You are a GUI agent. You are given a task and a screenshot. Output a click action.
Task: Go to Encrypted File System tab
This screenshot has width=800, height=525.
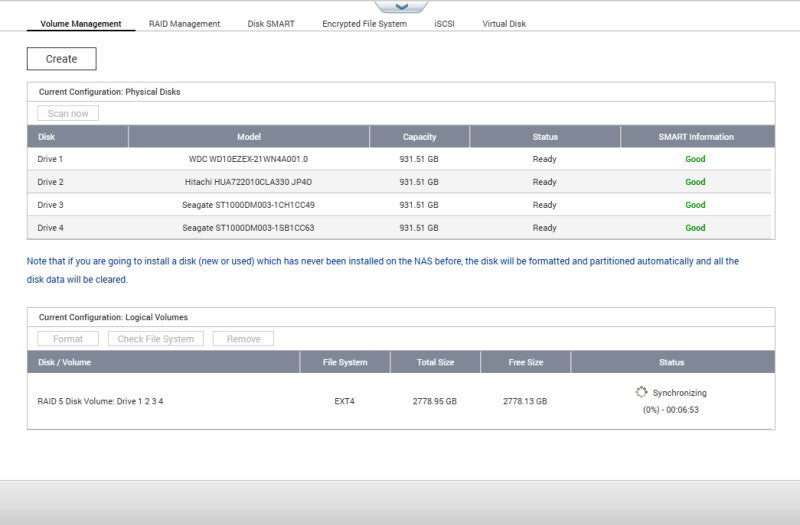[x=364, y=23]
